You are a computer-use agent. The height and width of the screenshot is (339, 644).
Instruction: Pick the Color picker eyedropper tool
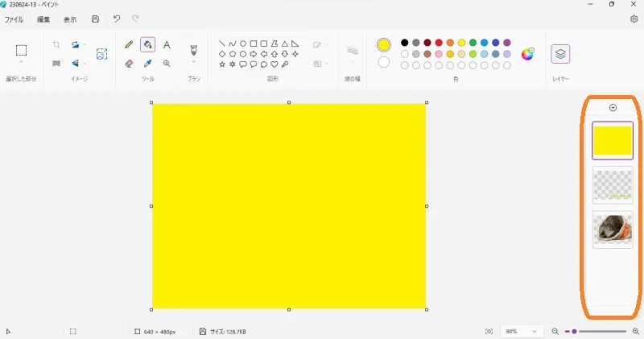click(x=148, y=63)
